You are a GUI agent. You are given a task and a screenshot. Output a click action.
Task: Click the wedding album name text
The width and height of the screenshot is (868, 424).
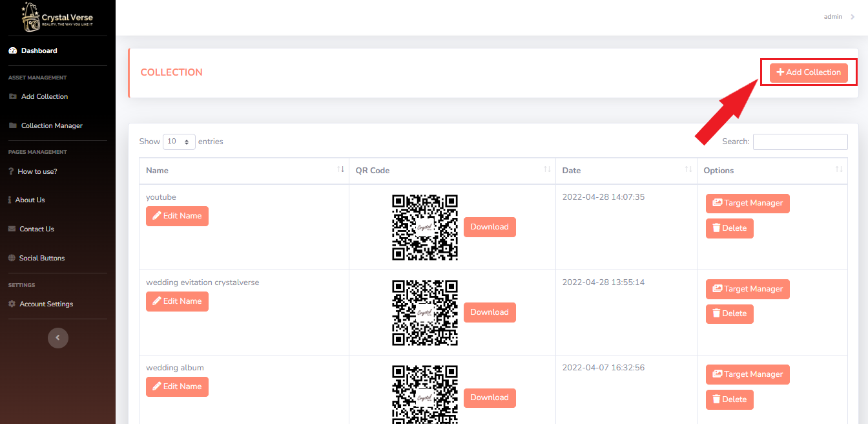175,368
